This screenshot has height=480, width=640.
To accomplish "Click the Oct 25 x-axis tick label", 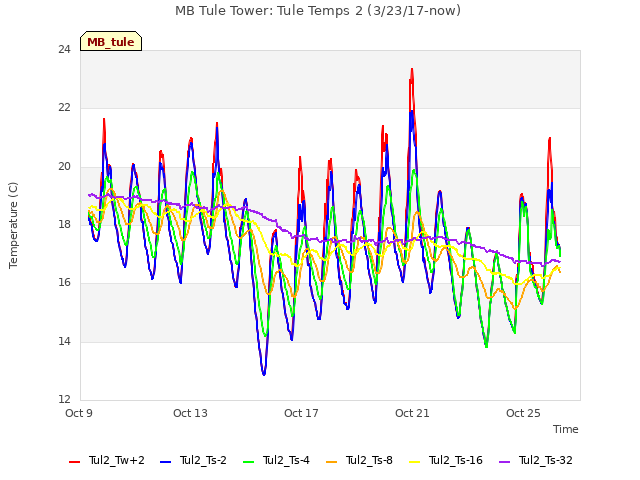I will pyautogui.click(x=523, y=413).
